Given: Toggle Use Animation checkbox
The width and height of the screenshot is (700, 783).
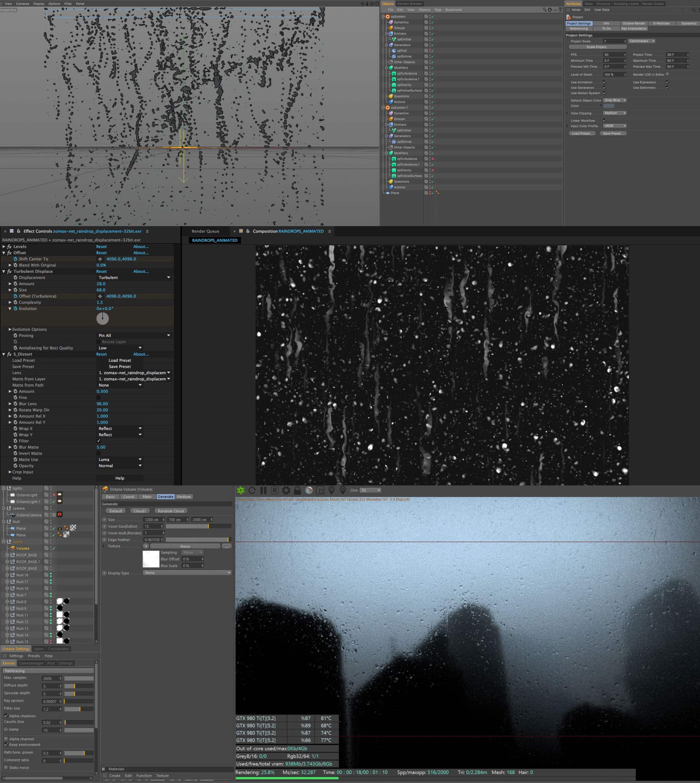Looking at the screenshot, I should (x=604, y=82).
